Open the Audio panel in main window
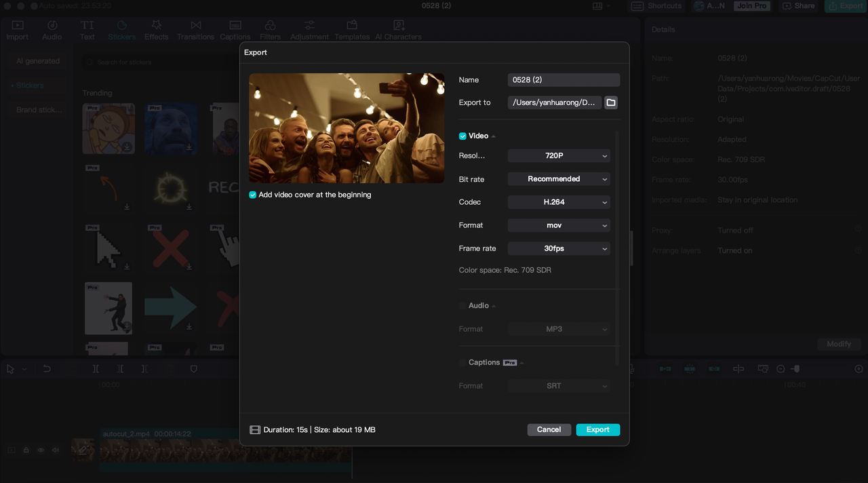Screen dimensions: 868x483 click(52, 31)
